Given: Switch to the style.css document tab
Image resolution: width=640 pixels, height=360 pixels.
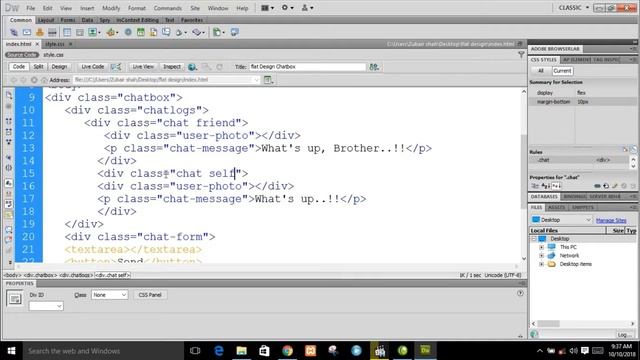Looking at the screenshot, I should [x=55, y=44].
